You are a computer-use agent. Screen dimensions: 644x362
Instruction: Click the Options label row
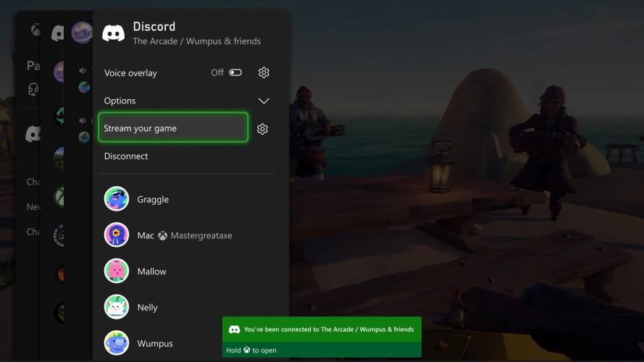pyautogui.click(x=120, y=101)
